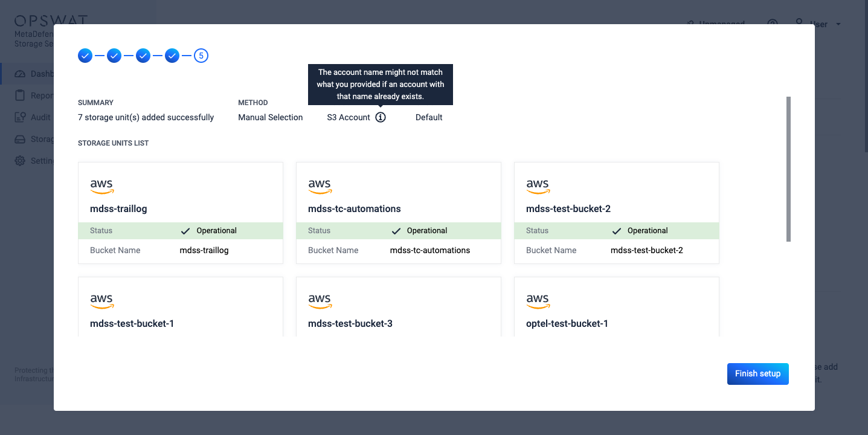Go to the third completed step circle

pyautogui.click(x=143, y=56)
